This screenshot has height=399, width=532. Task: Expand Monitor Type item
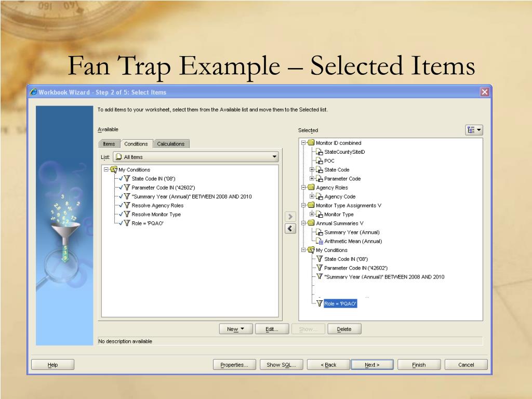(312, 214)
